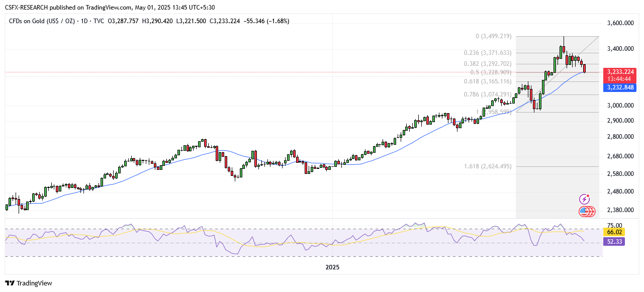This screenshot has height=292, width=644.
Task: Click the change value −55.346 (−1.68%)
Action: 266,21
